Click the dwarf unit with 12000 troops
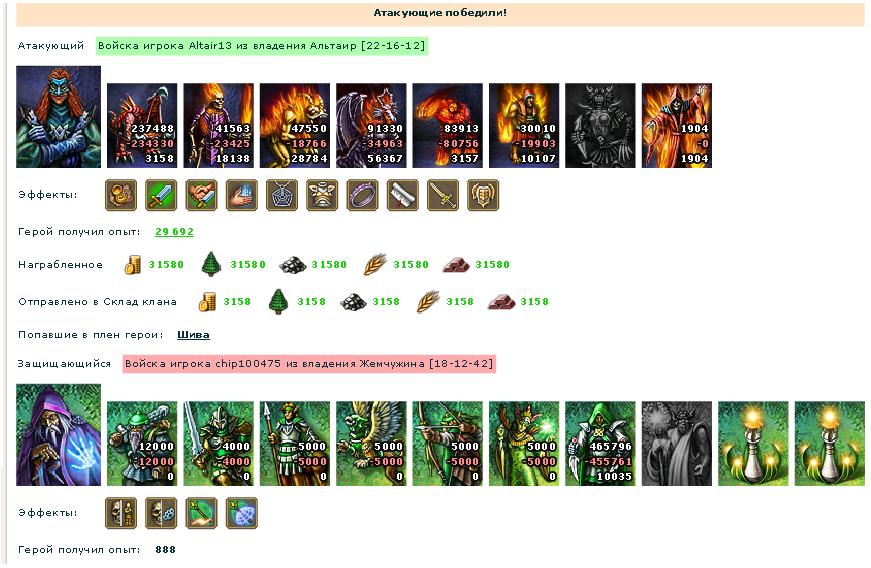Viewport: 871px width, 568px height. coord(142,444)
